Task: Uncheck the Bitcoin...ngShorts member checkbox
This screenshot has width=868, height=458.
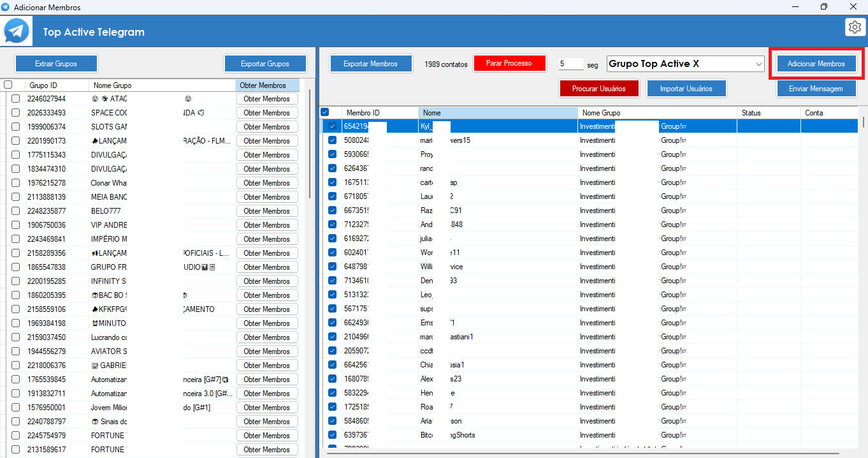Action: [332, 435]
